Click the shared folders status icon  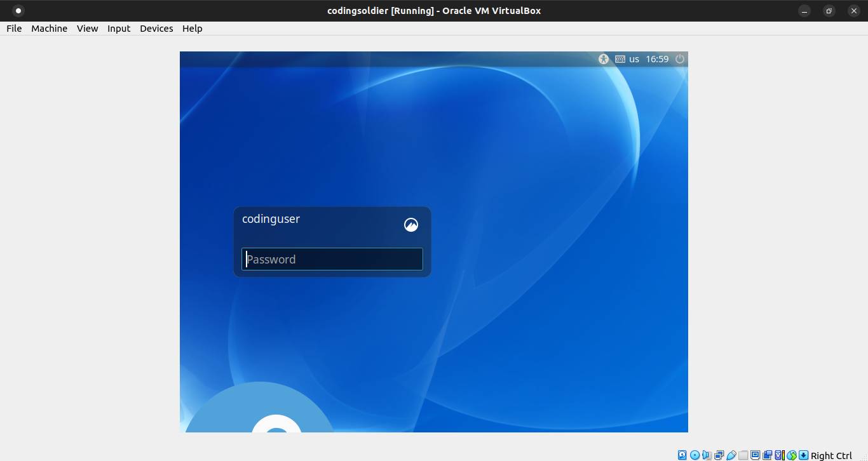743,455
